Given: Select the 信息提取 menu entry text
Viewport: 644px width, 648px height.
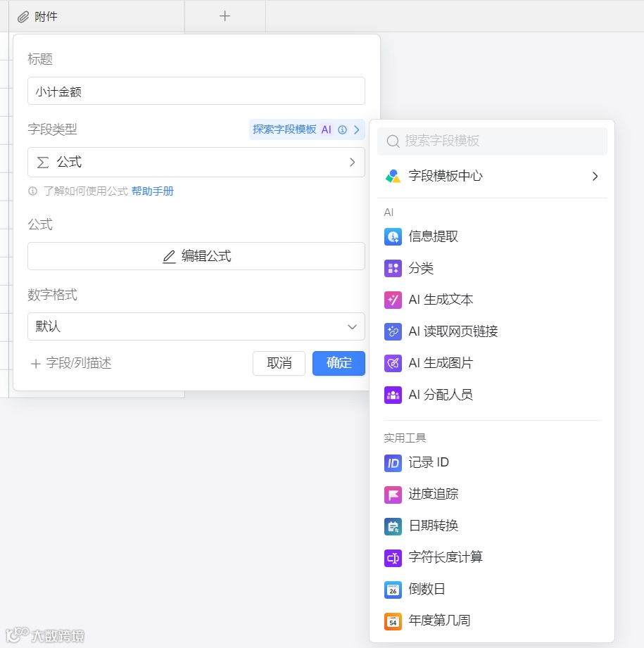Looking at the screenshot, I should 433,236.
